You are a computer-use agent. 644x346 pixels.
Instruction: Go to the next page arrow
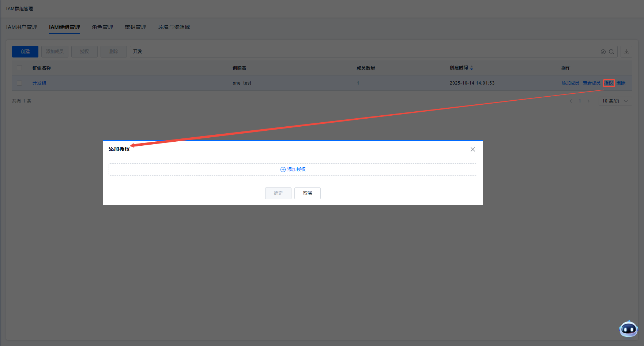(588, 101)
